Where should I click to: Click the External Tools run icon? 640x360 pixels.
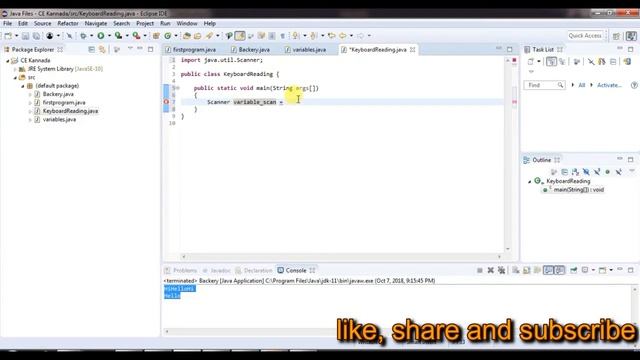coord(136,36)
